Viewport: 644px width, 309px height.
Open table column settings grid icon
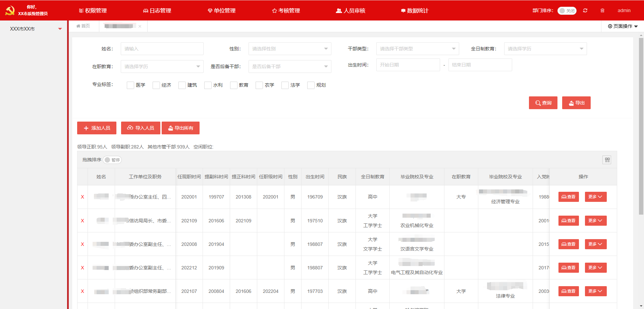pos(607,160)
